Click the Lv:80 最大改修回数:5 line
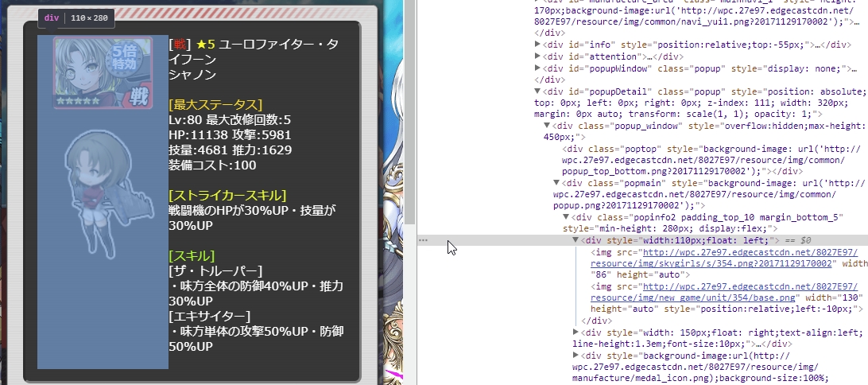 pos(230,119)
